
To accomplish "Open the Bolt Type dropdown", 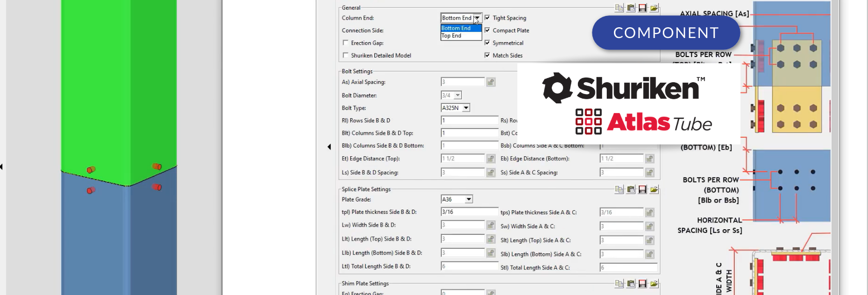I will 466,108.
